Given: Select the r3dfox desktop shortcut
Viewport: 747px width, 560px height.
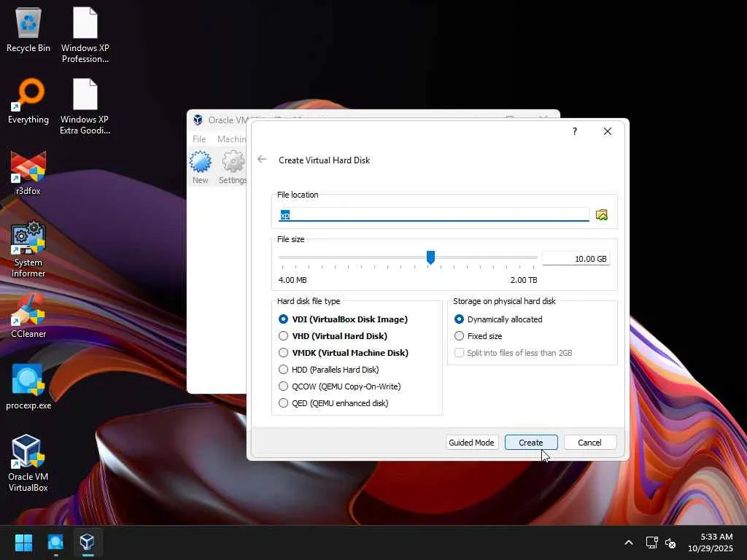Looking at the screenshot, I should coord(28,172).
